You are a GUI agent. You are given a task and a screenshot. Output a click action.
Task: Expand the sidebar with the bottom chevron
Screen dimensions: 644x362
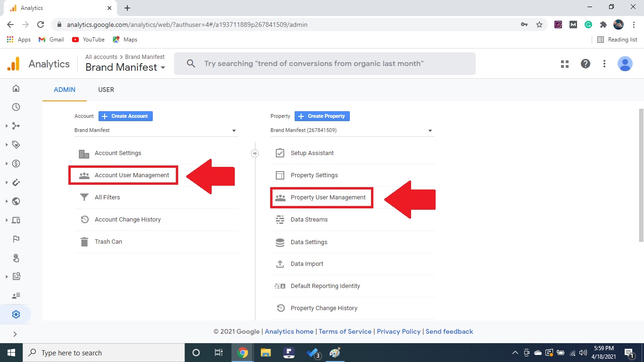[15, 334]
